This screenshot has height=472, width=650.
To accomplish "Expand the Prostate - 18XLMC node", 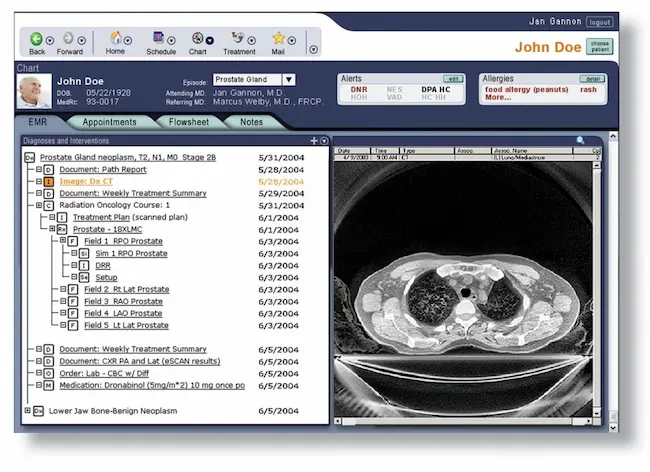I will coord(52,229).
